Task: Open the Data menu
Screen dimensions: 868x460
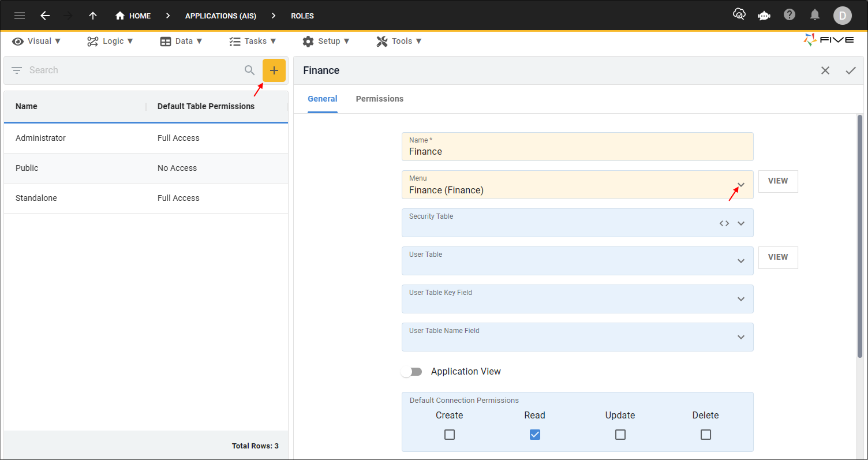Action: click(x=181, y=41)
